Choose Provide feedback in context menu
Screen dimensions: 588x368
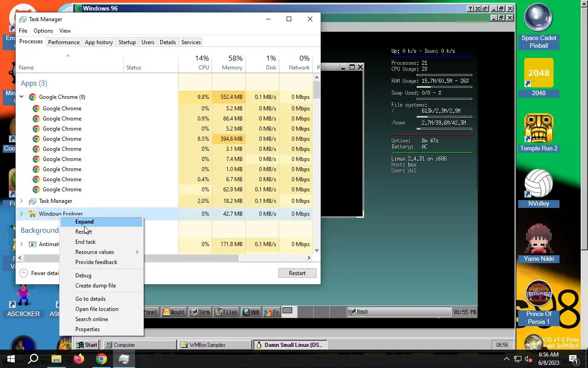click(102, 262)
